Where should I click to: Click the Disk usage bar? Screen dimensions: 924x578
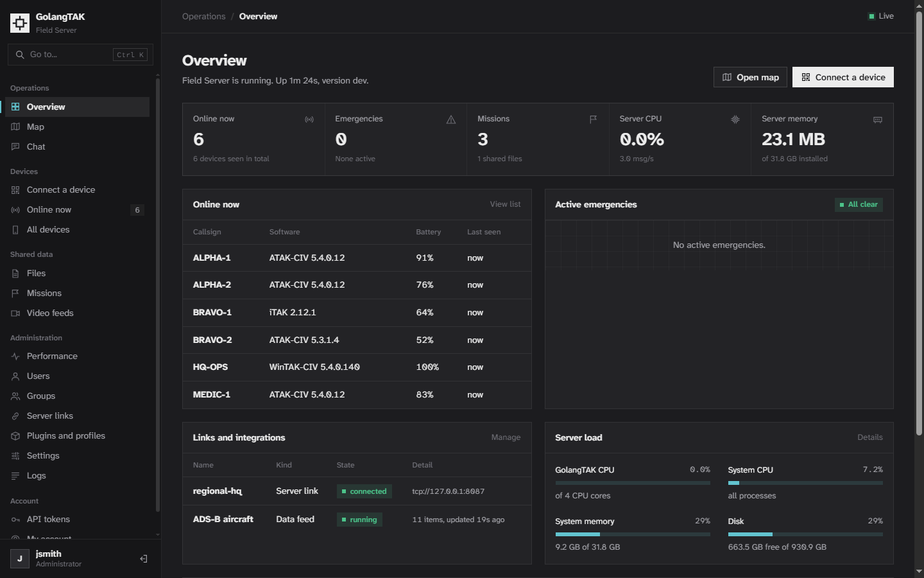[x=805, y=534]
